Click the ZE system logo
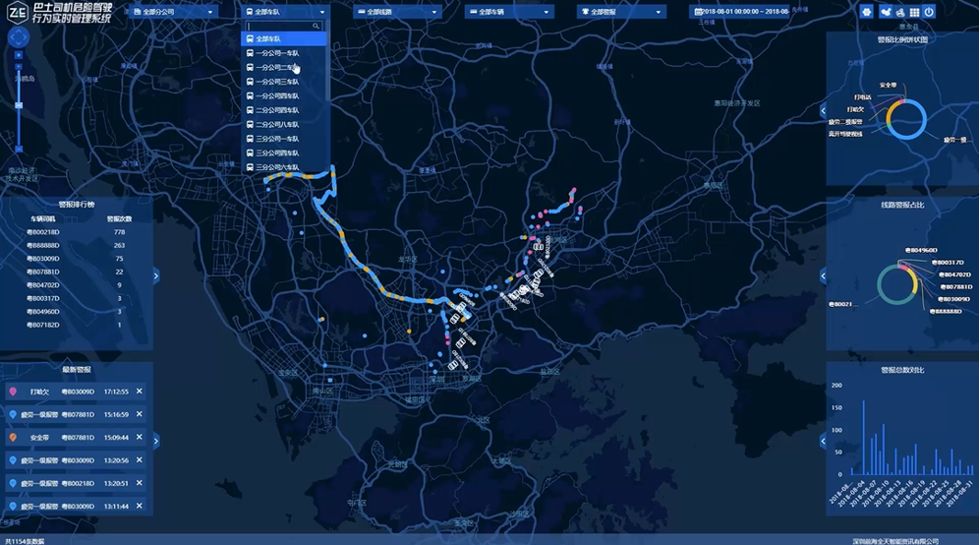The height and width of the screenshot is (545, 980). tap(18, 12)
